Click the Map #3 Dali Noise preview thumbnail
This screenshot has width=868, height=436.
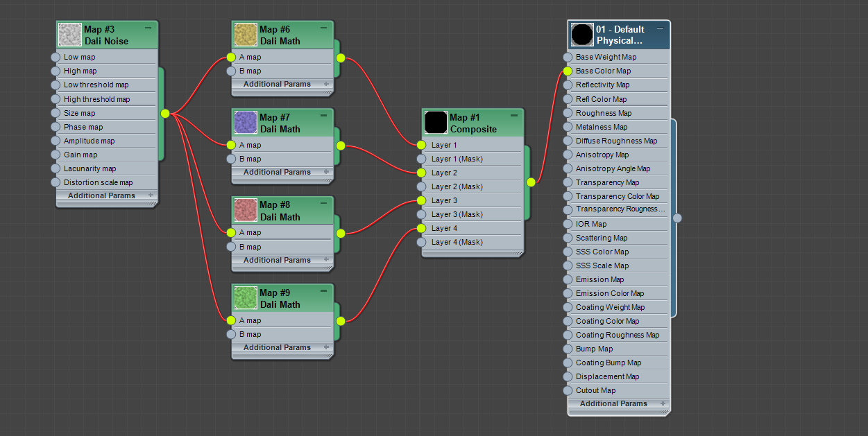tap(70, 35)
